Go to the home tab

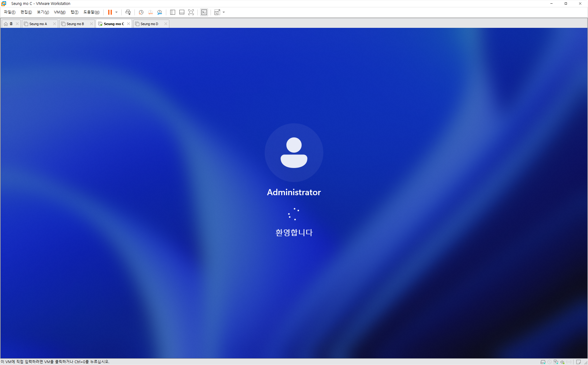pos(9,24)
